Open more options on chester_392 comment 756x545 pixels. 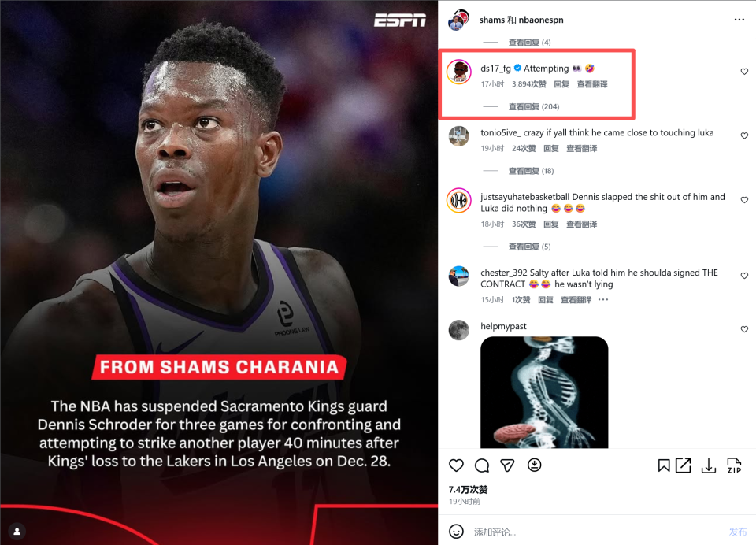(603, 299)
